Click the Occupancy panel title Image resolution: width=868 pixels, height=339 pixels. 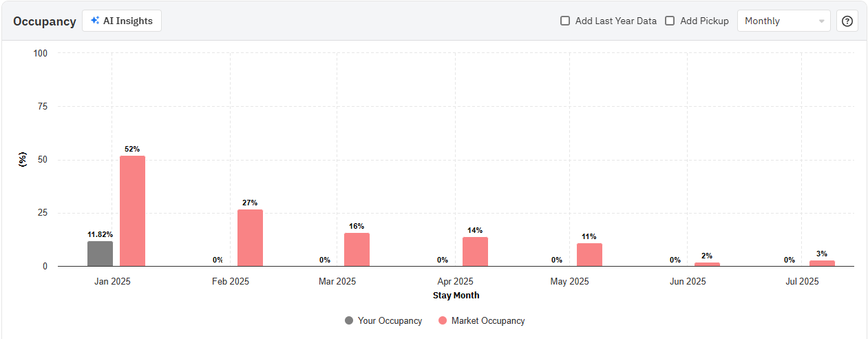44,21
